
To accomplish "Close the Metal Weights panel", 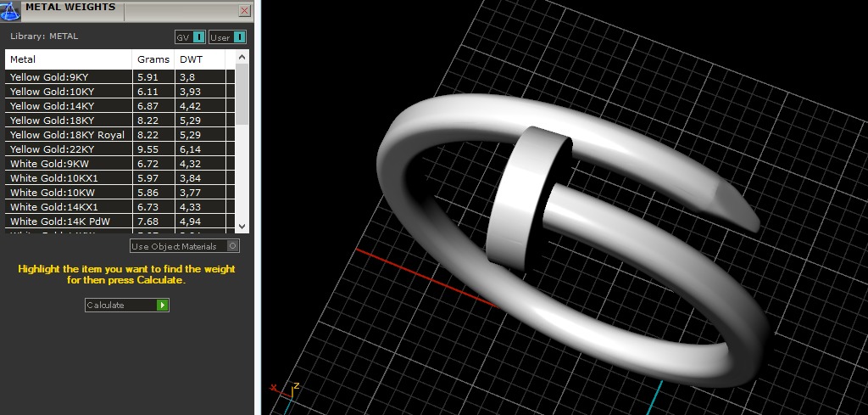I will [x=245, y=10].
